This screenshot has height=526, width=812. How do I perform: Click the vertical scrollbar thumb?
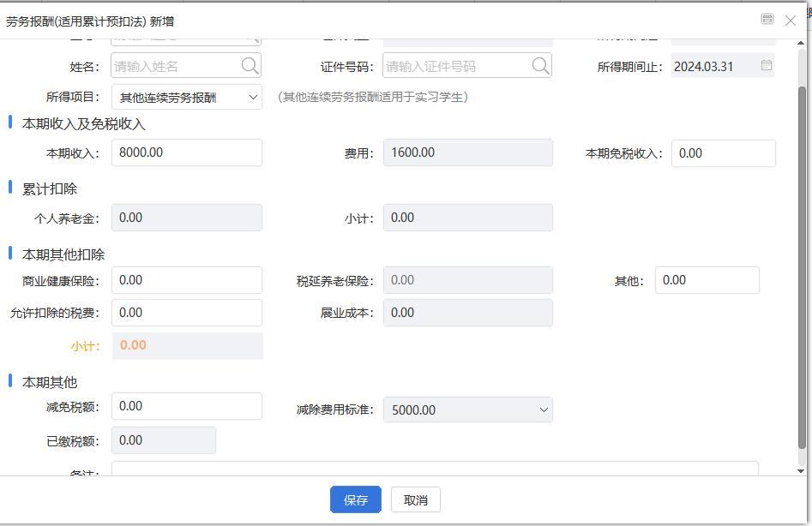click(802, 268)
